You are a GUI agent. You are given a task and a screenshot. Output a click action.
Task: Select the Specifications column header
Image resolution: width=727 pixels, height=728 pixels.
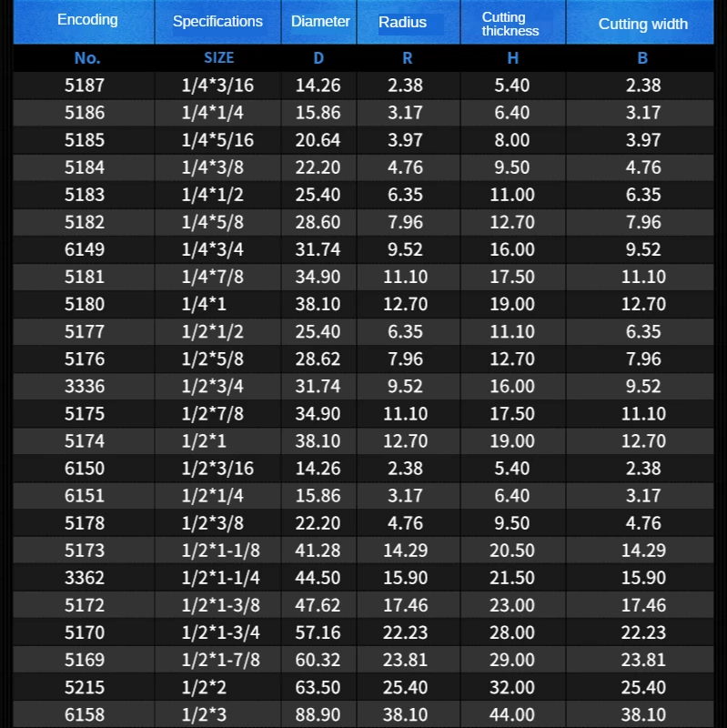click(x=217, y=22)
